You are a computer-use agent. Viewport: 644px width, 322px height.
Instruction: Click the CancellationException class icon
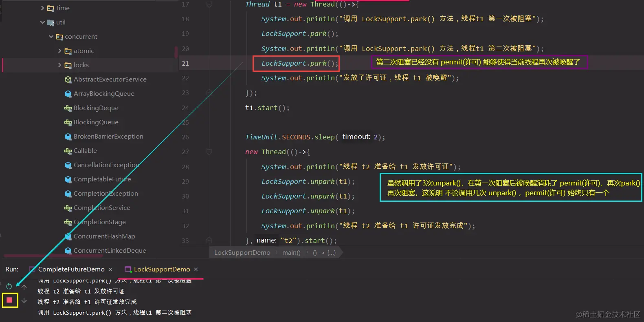[68, 165]
